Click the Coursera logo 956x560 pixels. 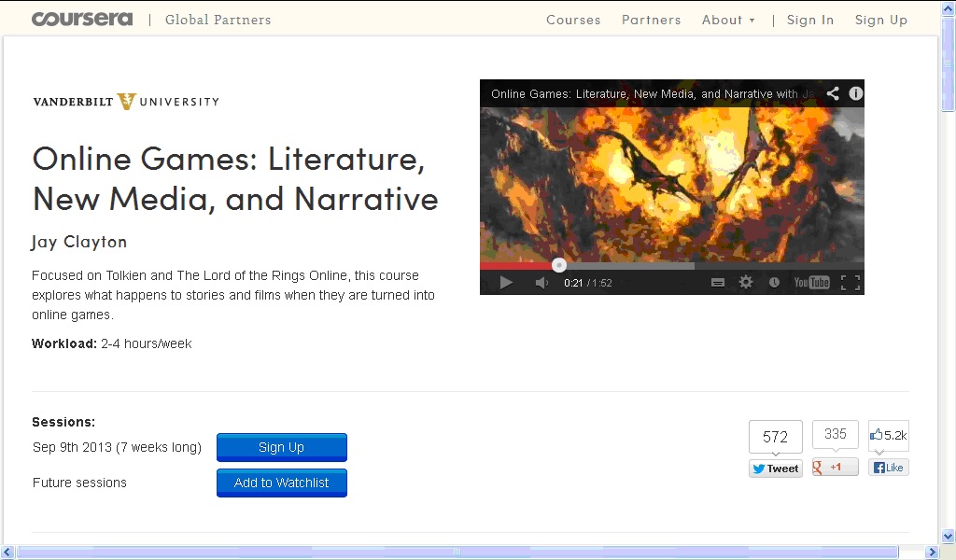(82, 19)
